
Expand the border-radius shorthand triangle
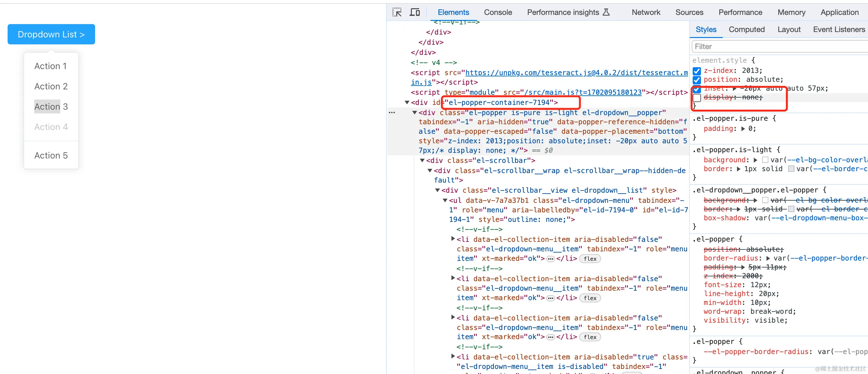[x=768, y=258]
